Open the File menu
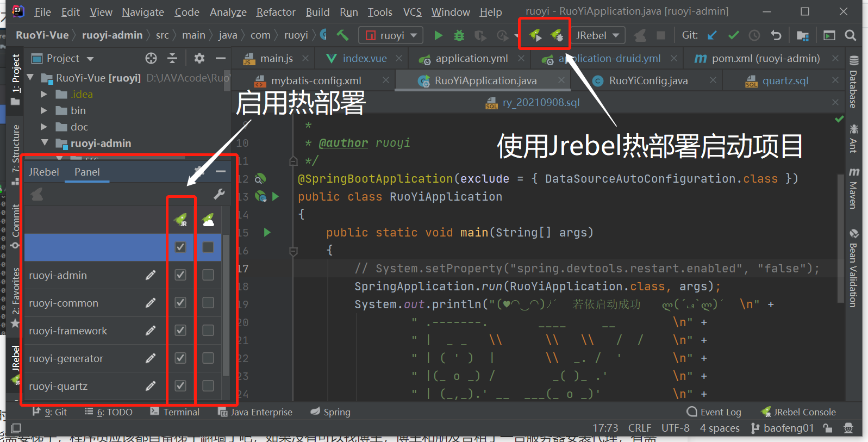Viewport: 868px width, 442px height. (x=42, y=12)
